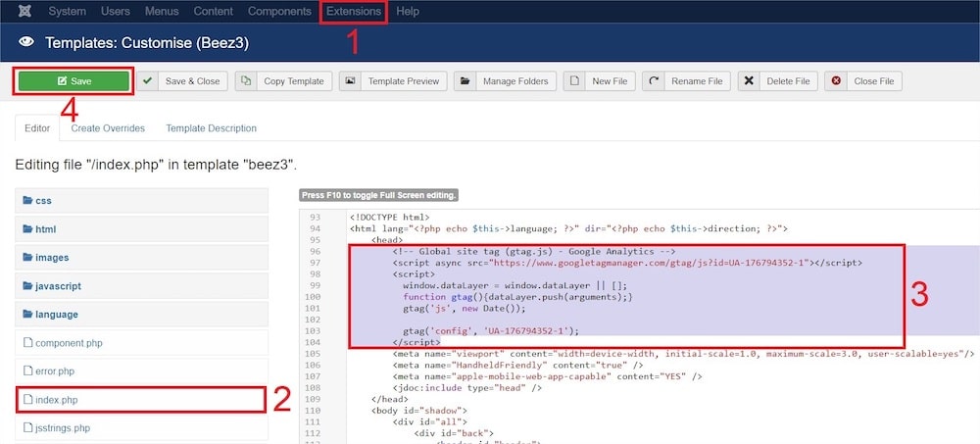This screenshot has width=980, height=444.
Task: Open the images folder in tree
Action: [x=52, y=258]
